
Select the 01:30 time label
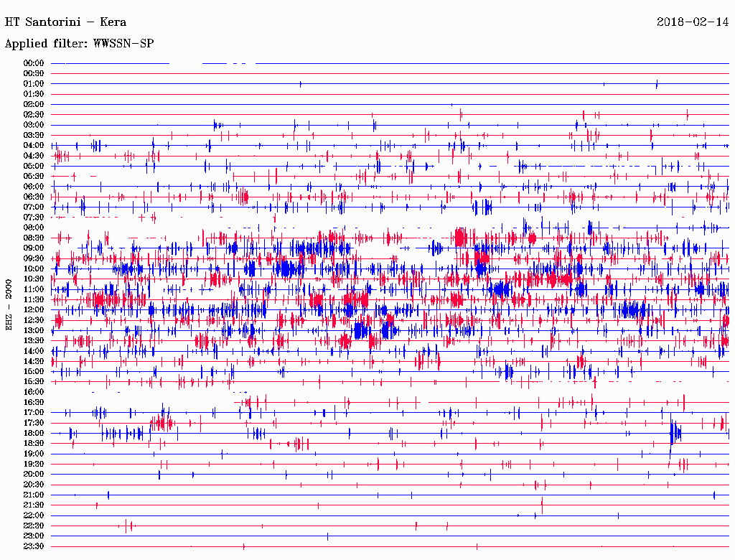pyautogui.click(x=34, y=94)
